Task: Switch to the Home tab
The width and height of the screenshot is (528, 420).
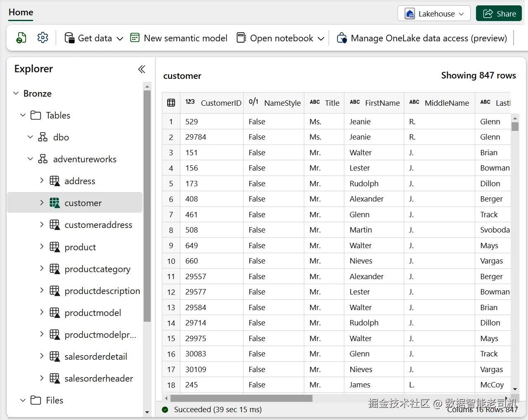Action: tap(21, 12)
